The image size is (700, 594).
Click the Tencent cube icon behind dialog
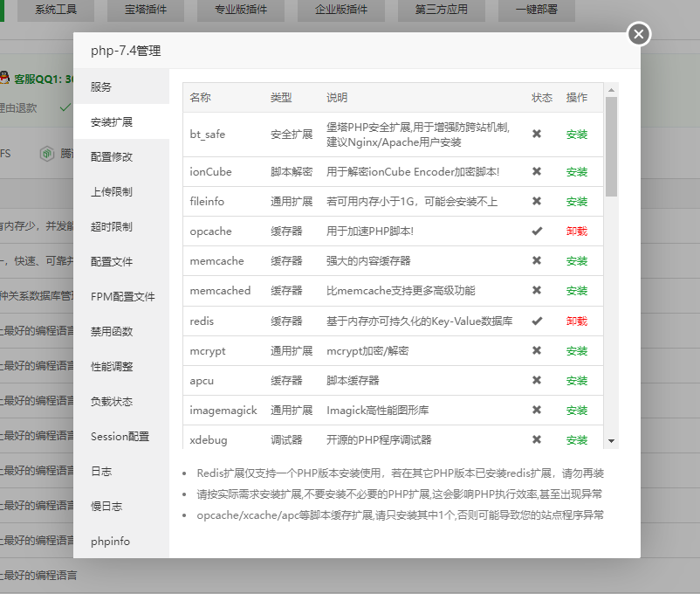click(x=46, y=154)
